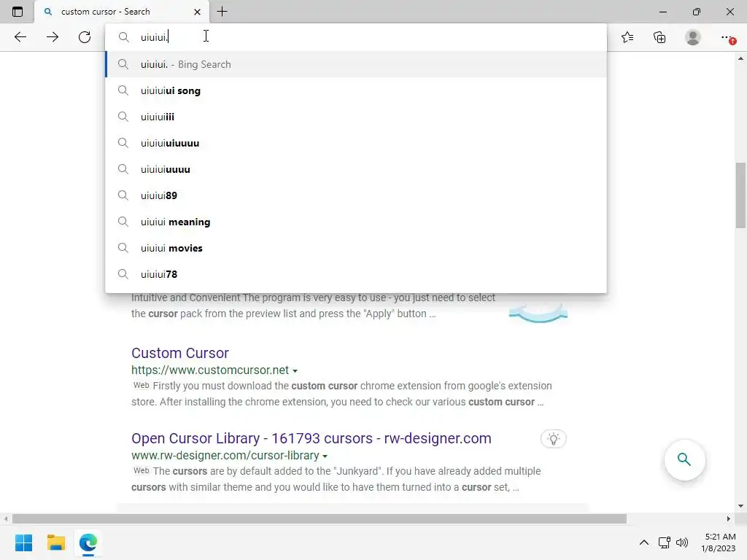Open the Custom Cursor result link
747x560 pixels.
click(180, 353)
